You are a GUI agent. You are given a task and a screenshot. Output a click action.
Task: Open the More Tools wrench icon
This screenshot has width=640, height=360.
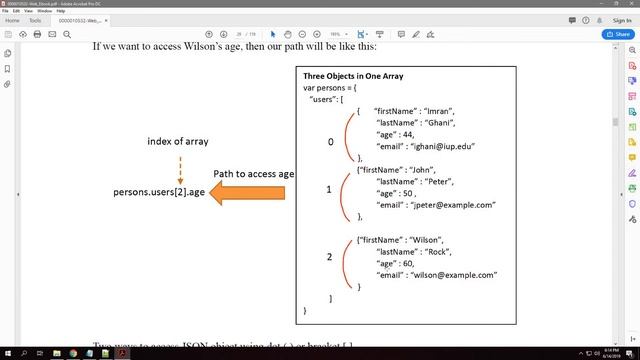point(632,220)
